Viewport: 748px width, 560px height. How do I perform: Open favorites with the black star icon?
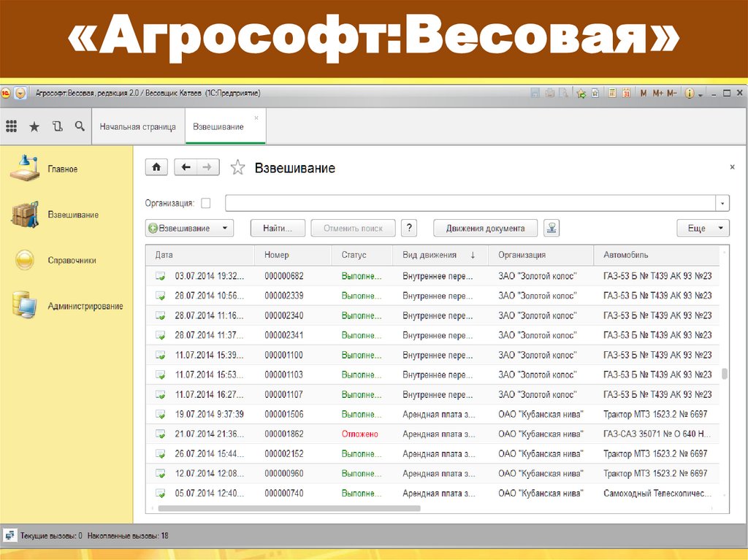(x=34, y=126)
